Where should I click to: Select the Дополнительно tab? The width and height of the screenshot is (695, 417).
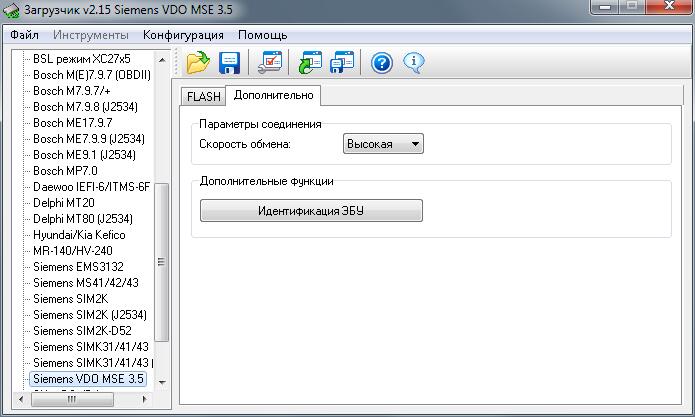273,95
